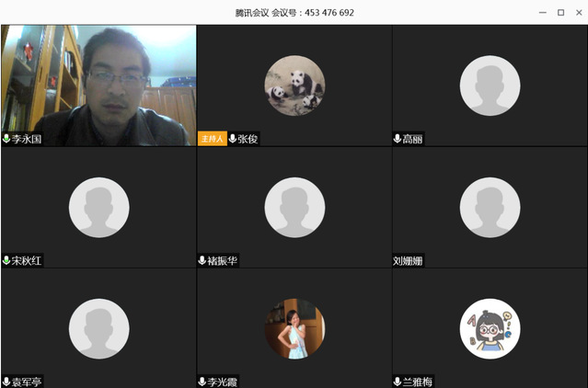This screenshot has height=388, width=588.
Task: Select 高丽's default gray avatar
Action: 490,86
